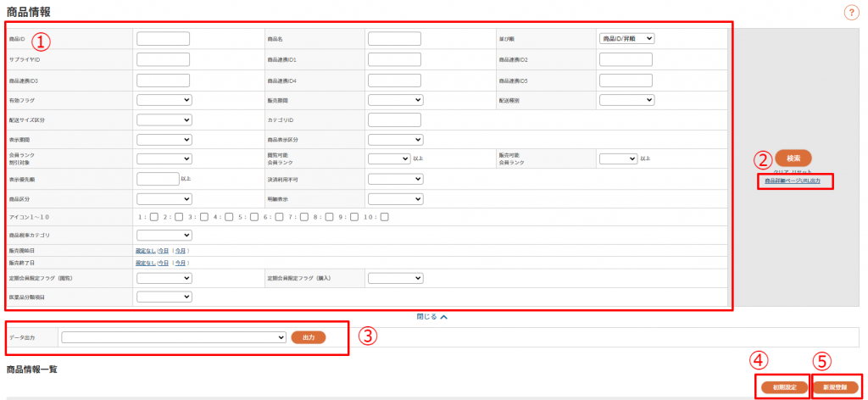Viewport: 868px width, 400px height.
Task: Open the 表示期間 dropdown
Action: click(164, 140)
